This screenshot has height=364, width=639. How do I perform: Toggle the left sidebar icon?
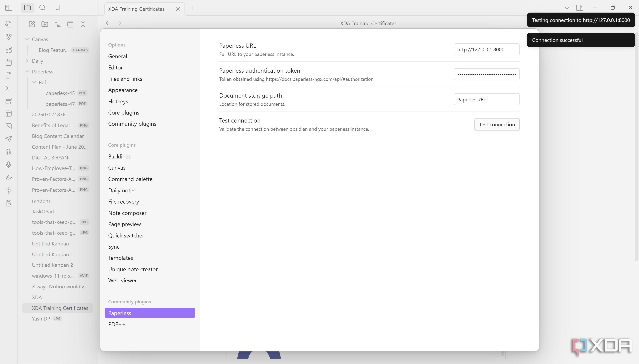(9, 8)
